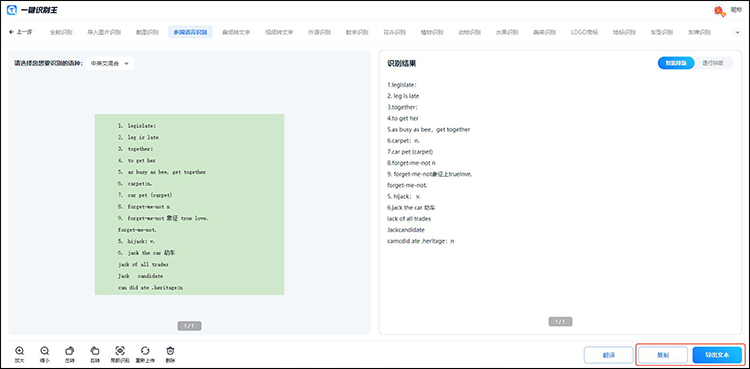Open the 动物识别 tab

pyautogui.click(x=470, y=33)
